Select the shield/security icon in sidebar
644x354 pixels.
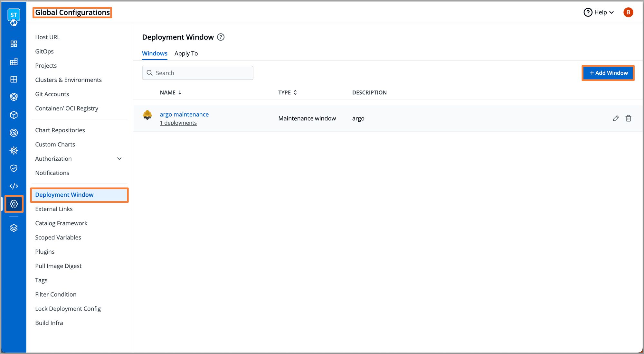14,168
